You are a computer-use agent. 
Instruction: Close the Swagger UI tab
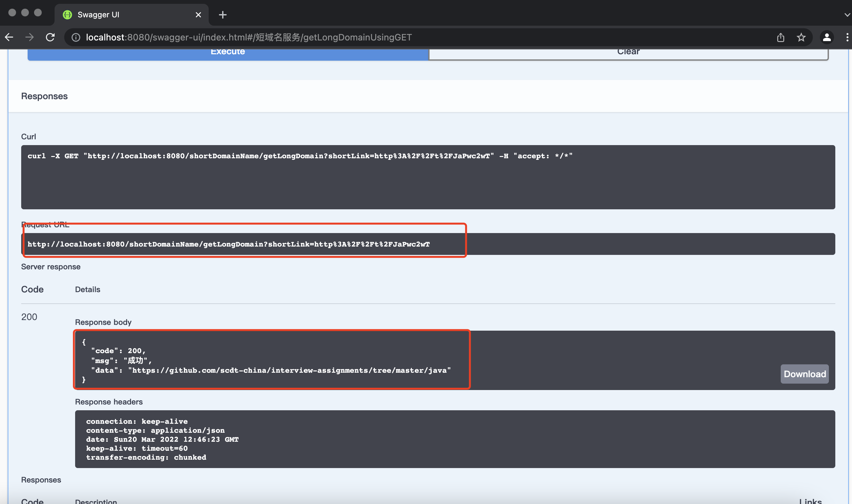click(x=198, y=14)
